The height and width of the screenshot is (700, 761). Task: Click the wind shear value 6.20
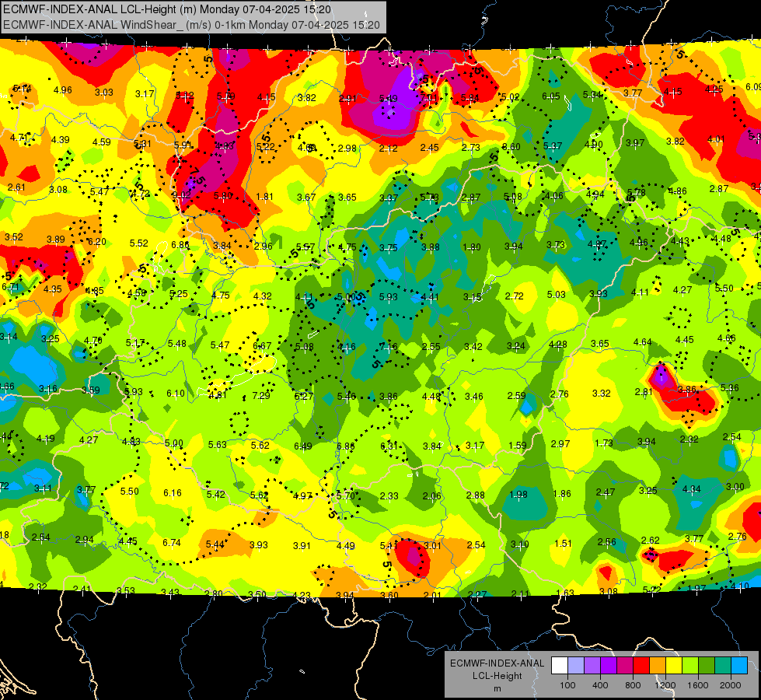pos(96,241)
